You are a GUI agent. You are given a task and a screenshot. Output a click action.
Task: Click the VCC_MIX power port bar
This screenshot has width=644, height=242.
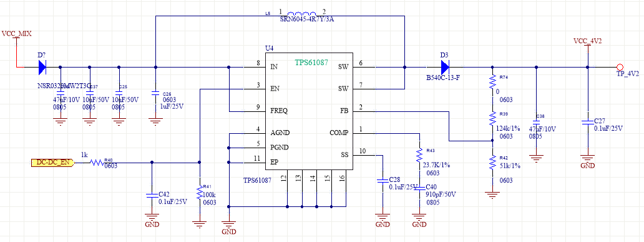click(16, 38)
